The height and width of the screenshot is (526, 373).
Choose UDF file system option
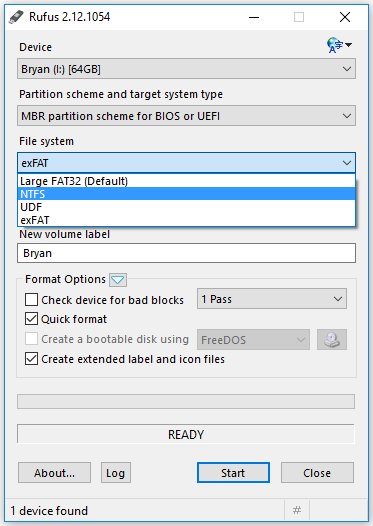tap(186, 207)
